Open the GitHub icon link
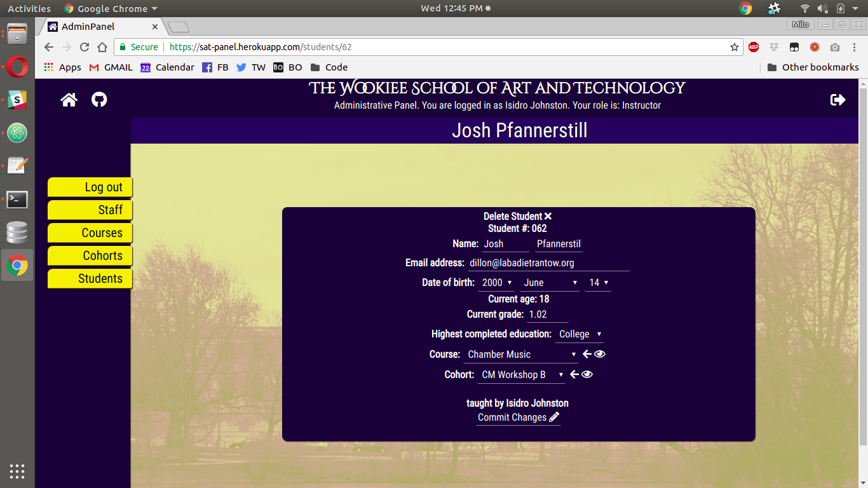This screenshot has height=488, width=868. [99, 100]
